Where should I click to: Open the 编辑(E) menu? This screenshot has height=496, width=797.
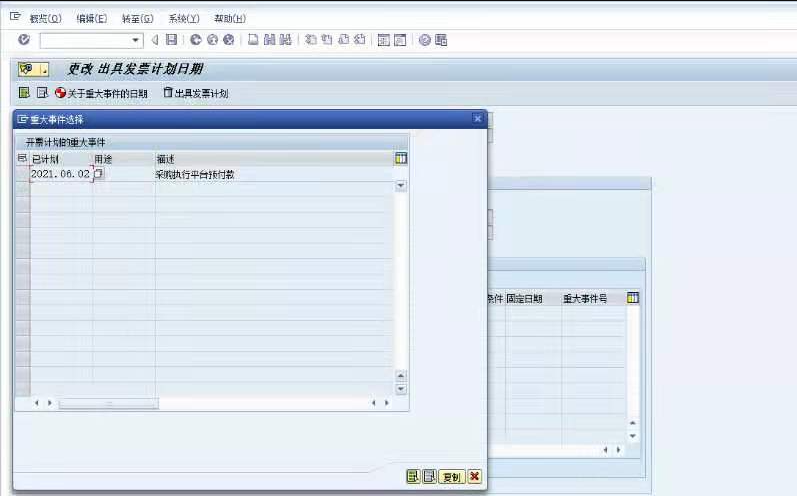pos(91,19)
